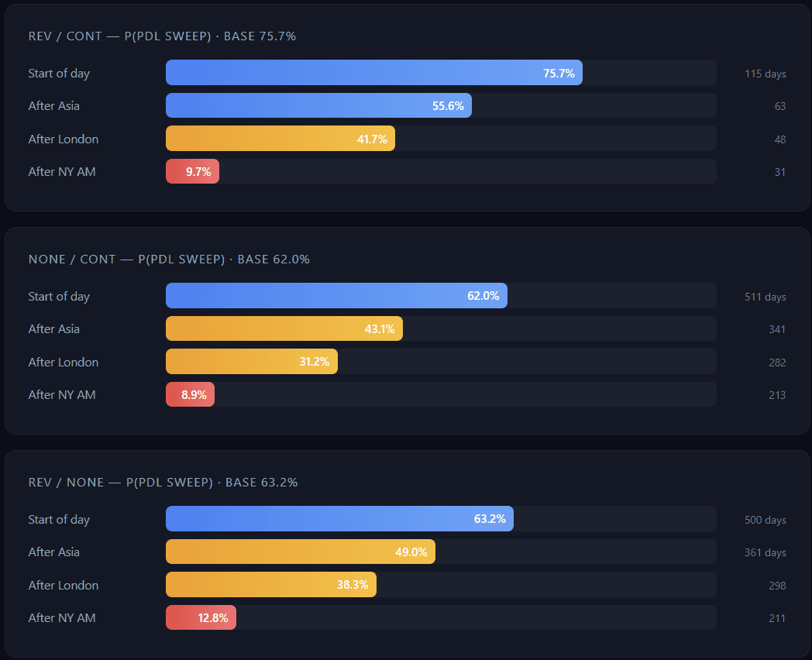Click After London label in REV / CONT panel
The height and width of the screenshot is (660, 812).
pos(64,139)
